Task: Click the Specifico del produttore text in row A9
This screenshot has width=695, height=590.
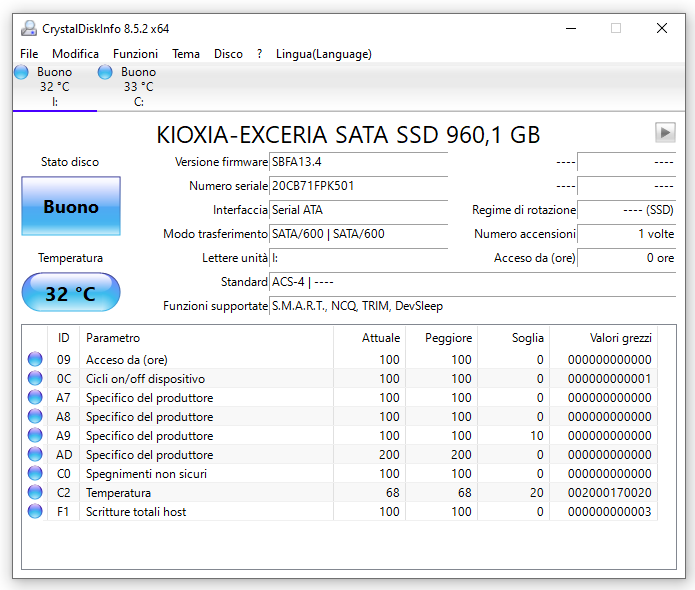Action: click(x=149, y=436)
